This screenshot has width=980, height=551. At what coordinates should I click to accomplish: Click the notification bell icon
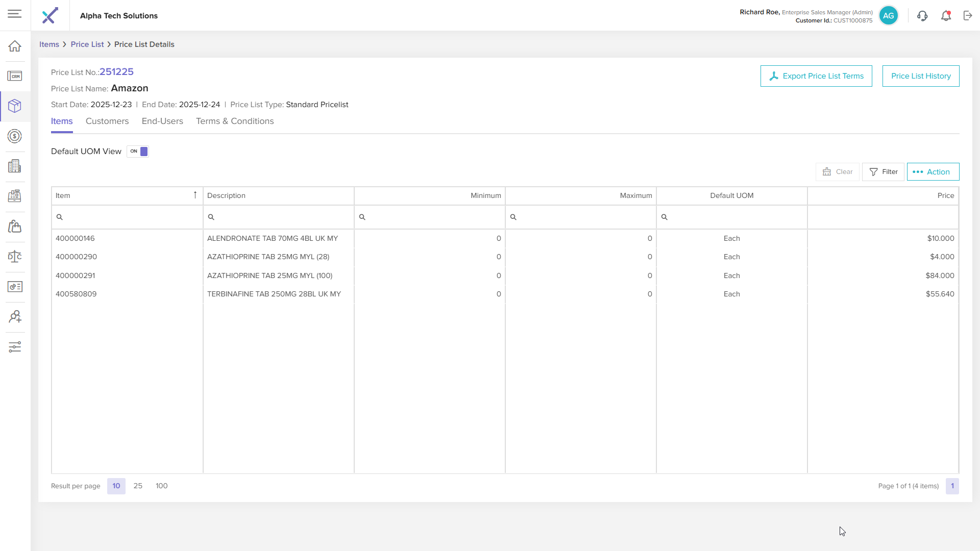coord(946,16)
